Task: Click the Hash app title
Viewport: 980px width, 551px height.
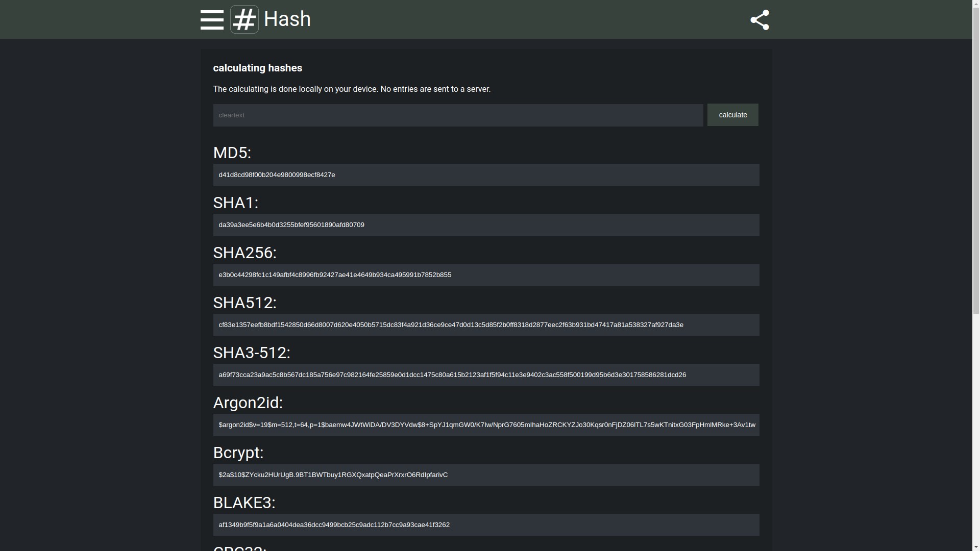Action: coord(287,19)
